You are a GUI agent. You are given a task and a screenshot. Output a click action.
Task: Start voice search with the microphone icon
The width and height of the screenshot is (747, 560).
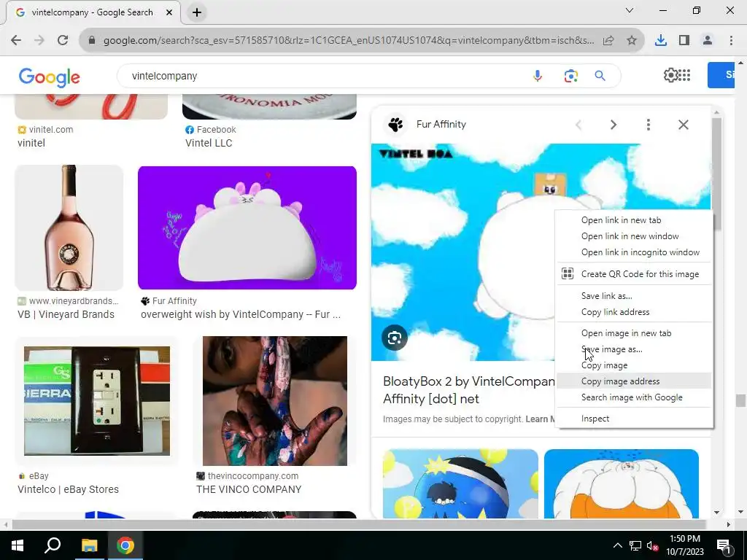pyautogui.click(x=538, y=76)
